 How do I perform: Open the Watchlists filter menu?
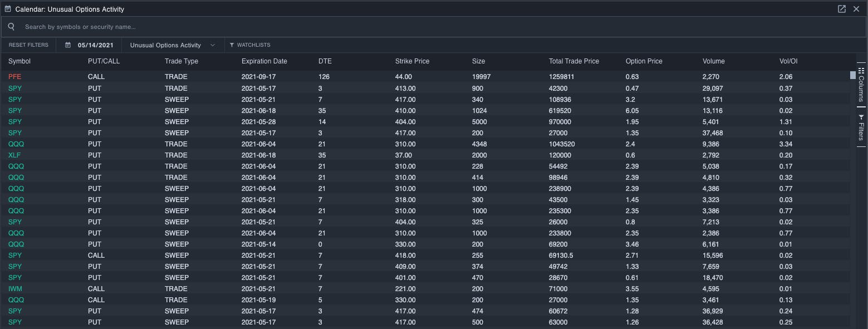point(249,45)
